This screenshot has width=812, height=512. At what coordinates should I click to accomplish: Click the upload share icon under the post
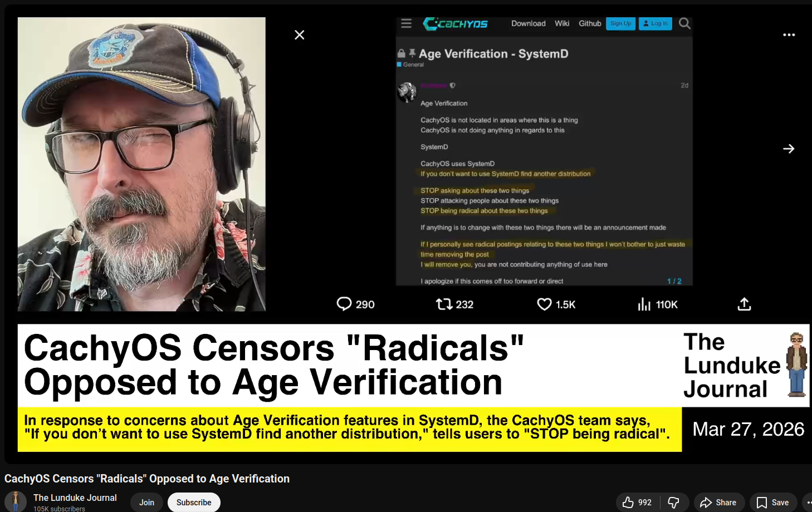pos(745,304)
